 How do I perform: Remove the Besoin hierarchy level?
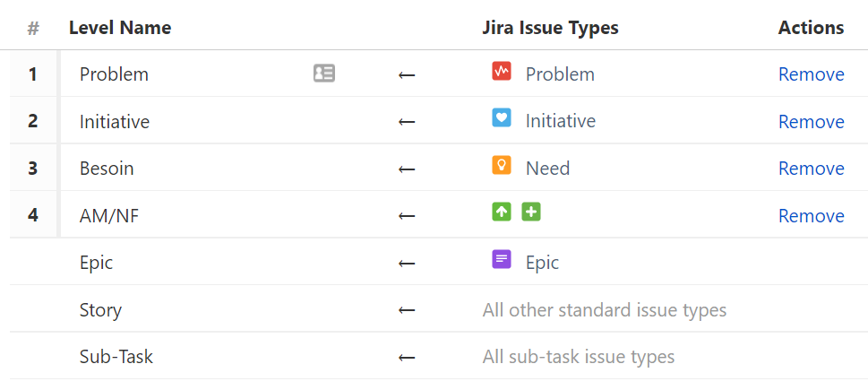pos(811,169)
